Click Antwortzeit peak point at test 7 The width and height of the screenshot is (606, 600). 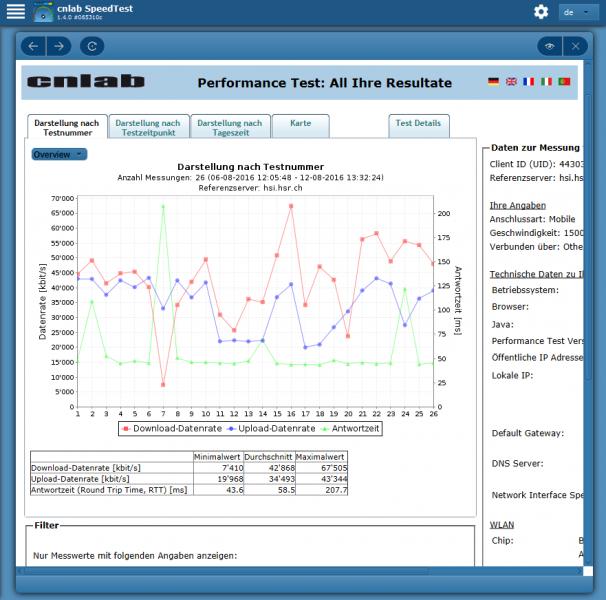163,206
